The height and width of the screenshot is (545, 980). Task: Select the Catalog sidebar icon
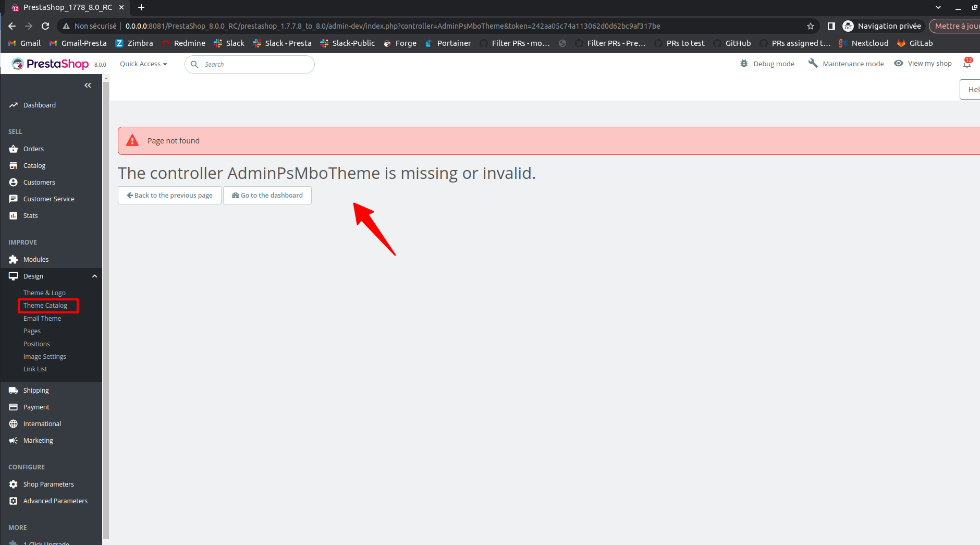click(x=13, y=165)
